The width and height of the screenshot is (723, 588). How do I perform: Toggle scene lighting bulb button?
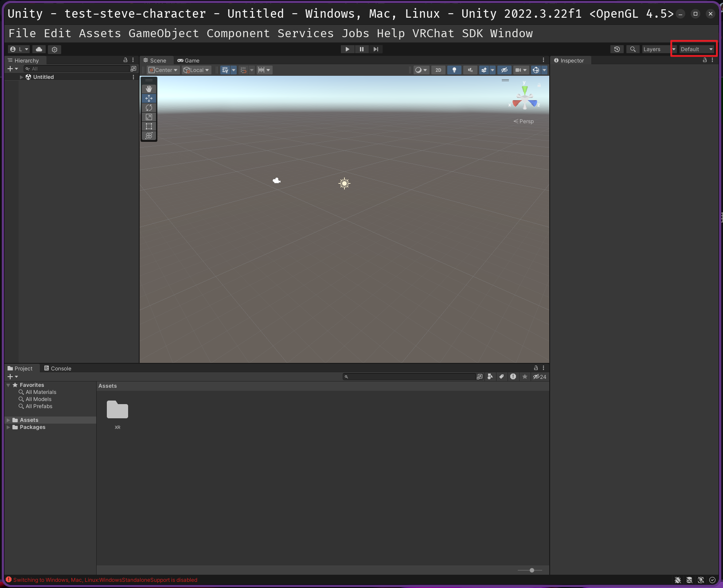(454, 70)
